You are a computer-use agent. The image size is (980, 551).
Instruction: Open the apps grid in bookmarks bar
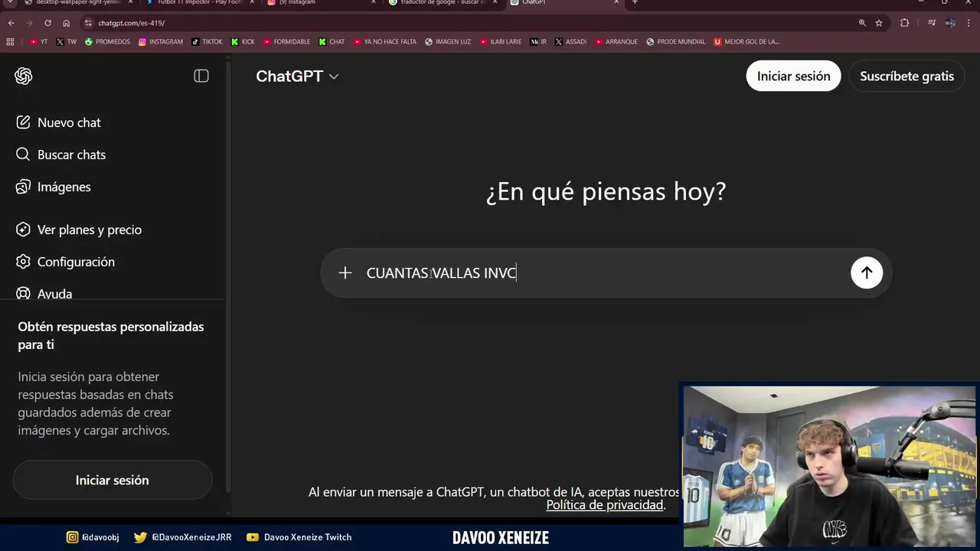coord(10,41)
